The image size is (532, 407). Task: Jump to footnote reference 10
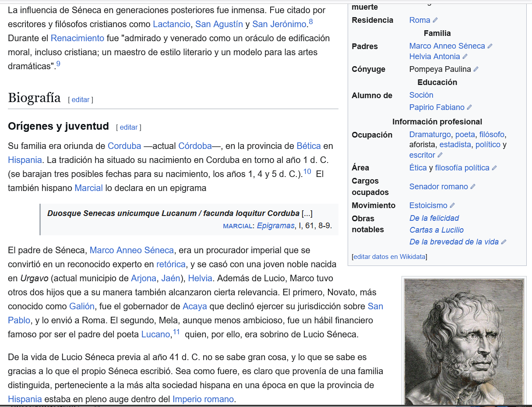[x=307, y=171]
